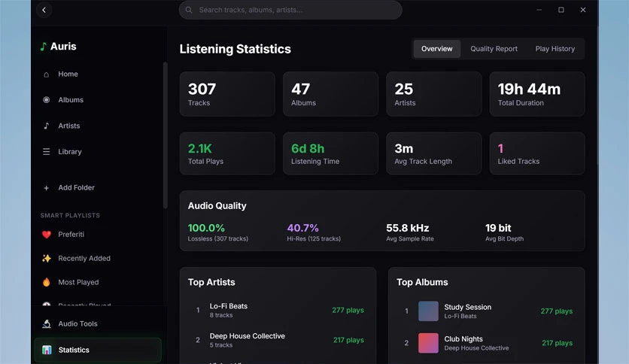
Task: Focus the search tracks, albums, artists field
Action: [x=290, y=10]
